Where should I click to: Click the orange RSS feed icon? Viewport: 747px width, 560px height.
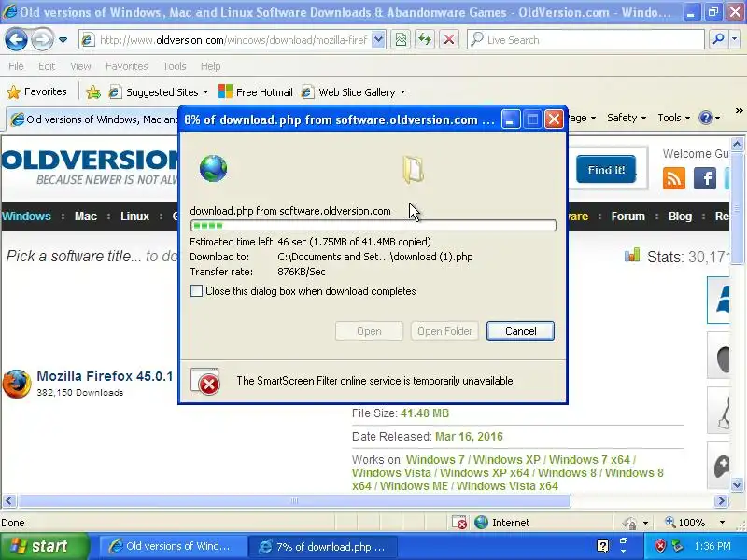pyautogui.click(x=673, y=178)
